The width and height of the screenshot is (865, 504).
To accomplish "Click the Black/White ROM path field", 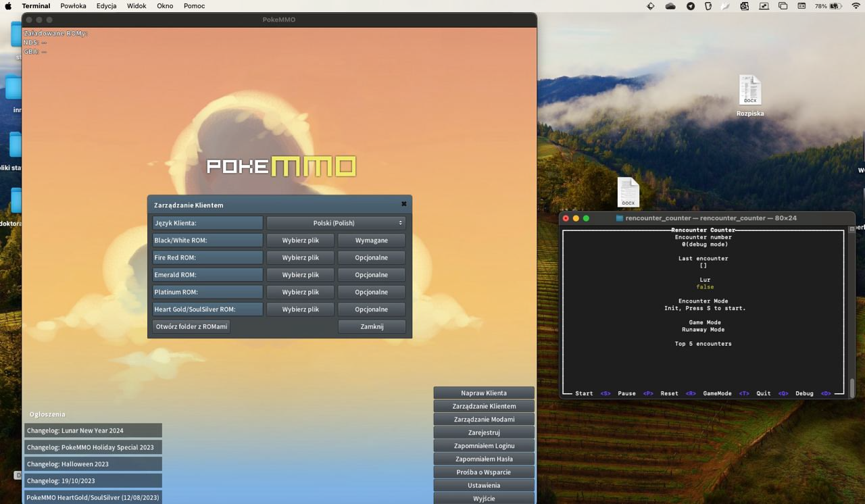I will click(x=207, y=241).
